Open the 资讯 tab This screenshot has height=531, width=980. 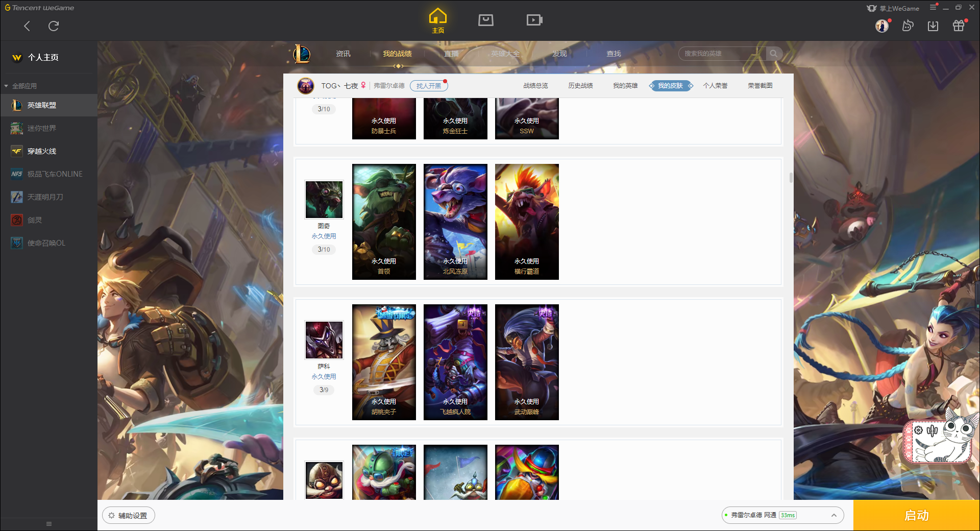pyautogui.click(x=343, y=54)
